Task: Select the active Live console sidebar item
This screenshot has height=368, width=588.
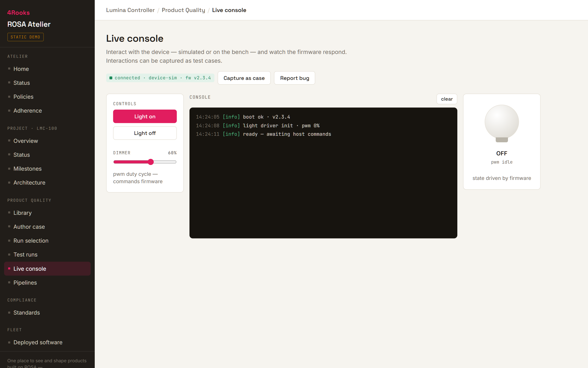Action: pos(47,269)
